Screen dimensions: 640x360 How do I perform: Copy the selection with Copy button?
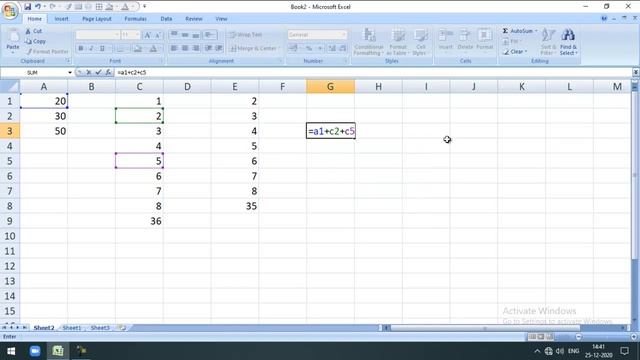click(36, 41)
